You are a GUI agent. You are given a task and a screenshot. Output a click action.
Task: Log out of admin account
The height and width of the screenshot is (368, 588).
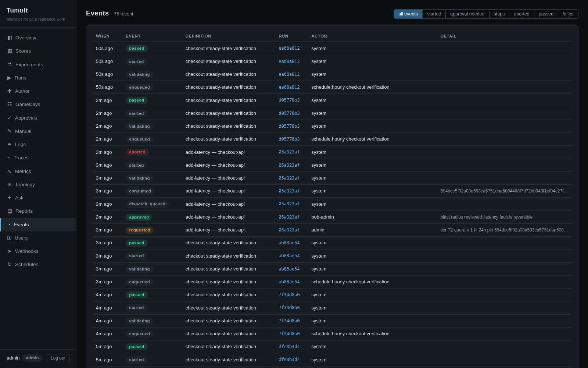(58, 358)
